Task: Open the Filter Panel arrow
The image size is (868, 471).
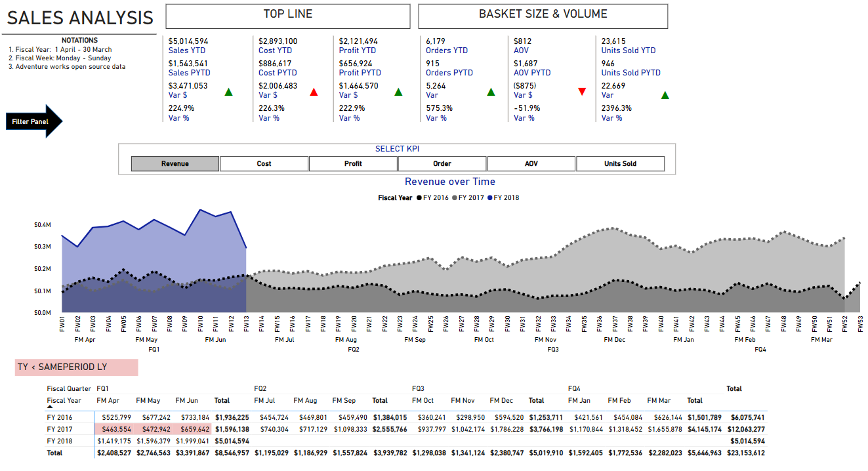Action: point(34,121)
